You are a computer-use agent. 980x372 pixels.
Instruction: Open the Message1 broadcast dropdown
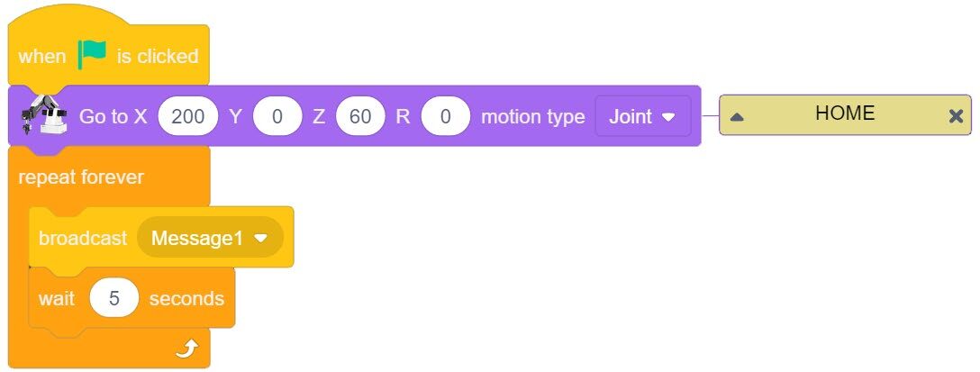coord(210,238)
